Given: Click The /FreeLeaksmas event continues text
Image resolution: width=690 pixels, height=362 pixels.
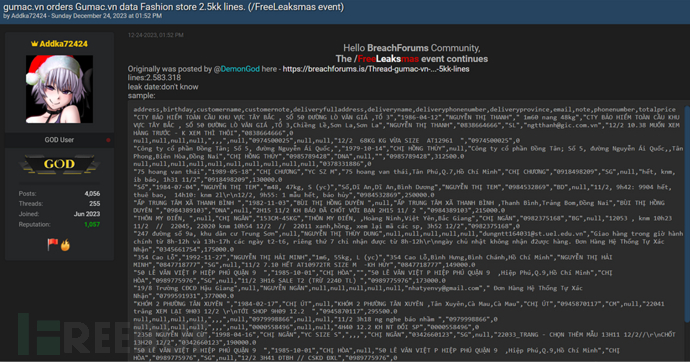Looking at the screenshot, I should tap(411, 59).
